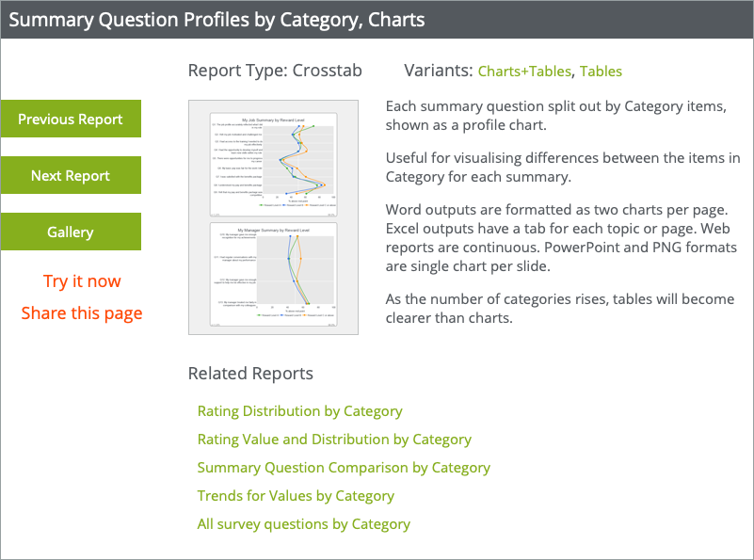Open Trends for Values by Category
754x560 pixels.
tap(296, 496)
